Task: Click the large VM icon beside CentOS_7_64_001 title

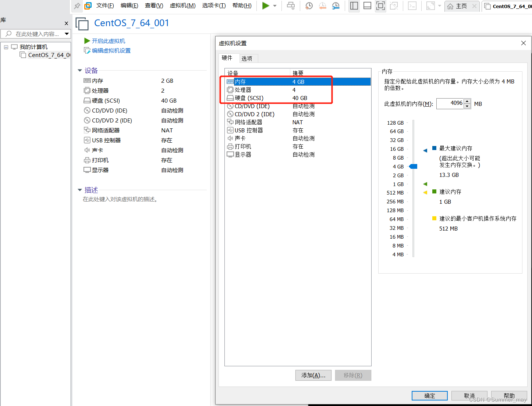Action: click(82, 24)
